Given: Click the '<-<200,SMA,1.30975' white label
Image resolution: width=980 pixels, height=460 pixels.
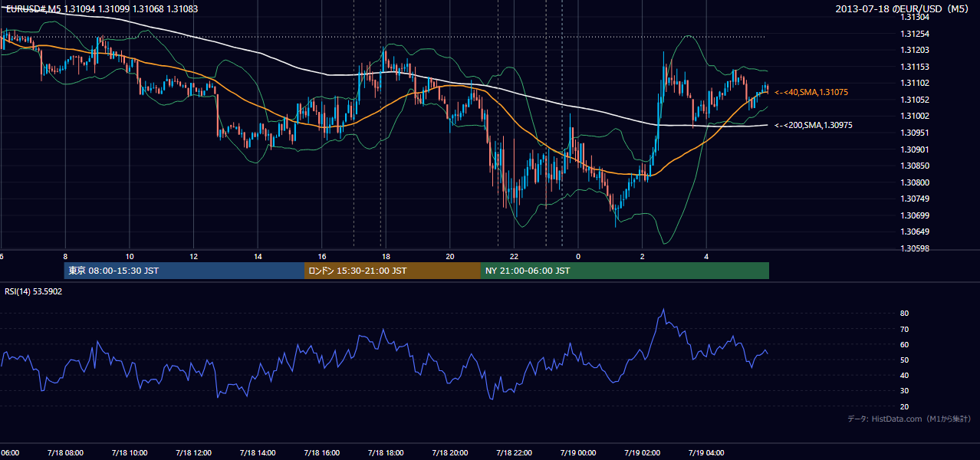Looking at the screenshot, I should (813, 125).
